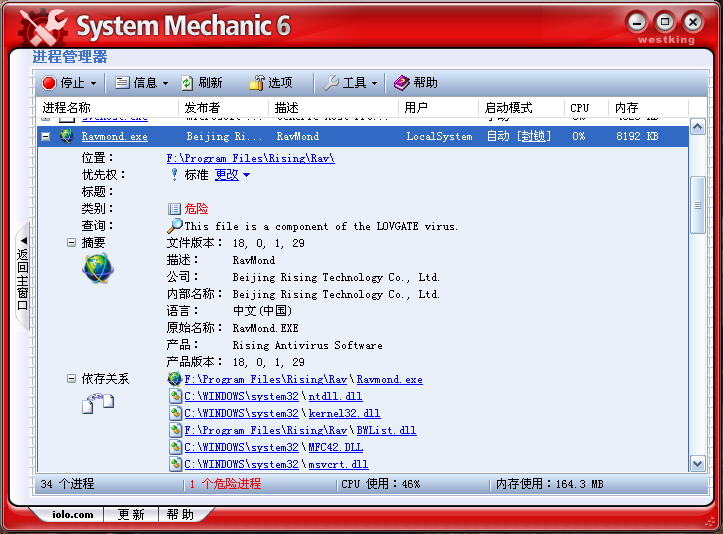
Task: Open the C:\WINDOWS\system32 path of ntdll.dll
Action: click(x=241, y=397)
